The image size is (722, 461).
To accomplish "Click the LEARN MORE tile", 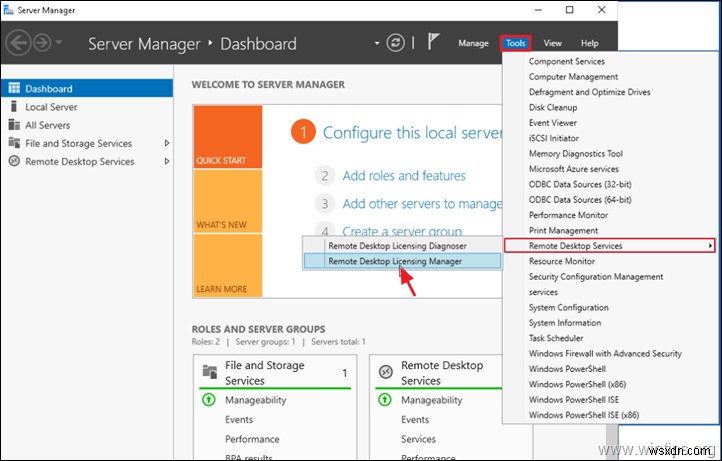I will pyautogui.click(x=228, y=265).
